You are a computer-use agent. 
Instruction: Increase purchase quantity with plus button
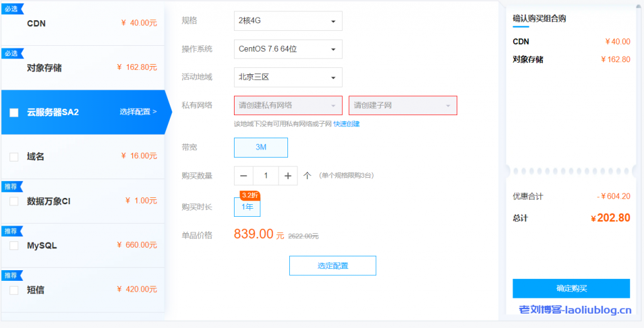click(x=287, y=176)
